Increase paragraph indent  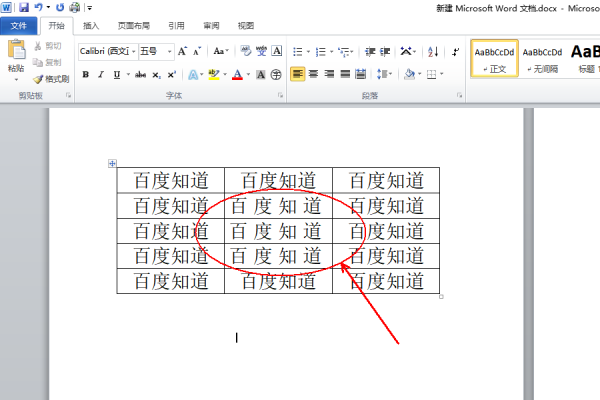point(385,51)
